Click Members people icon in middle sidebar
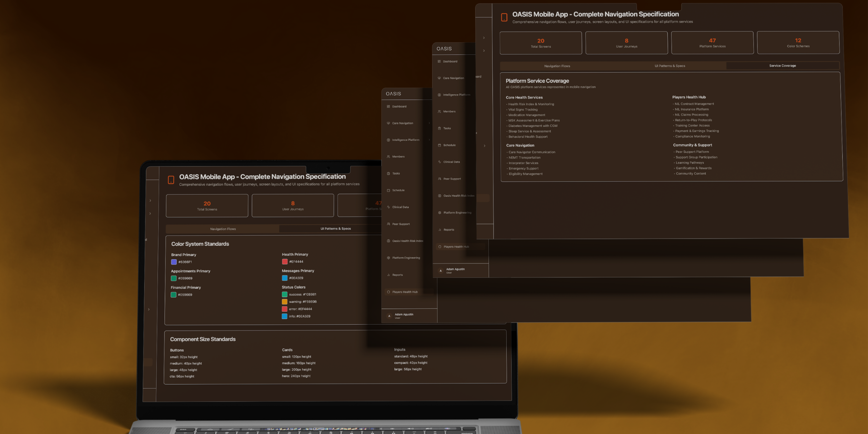Image resolution: width=868 pixels, height=434 pixels. [x=439, y=111]
